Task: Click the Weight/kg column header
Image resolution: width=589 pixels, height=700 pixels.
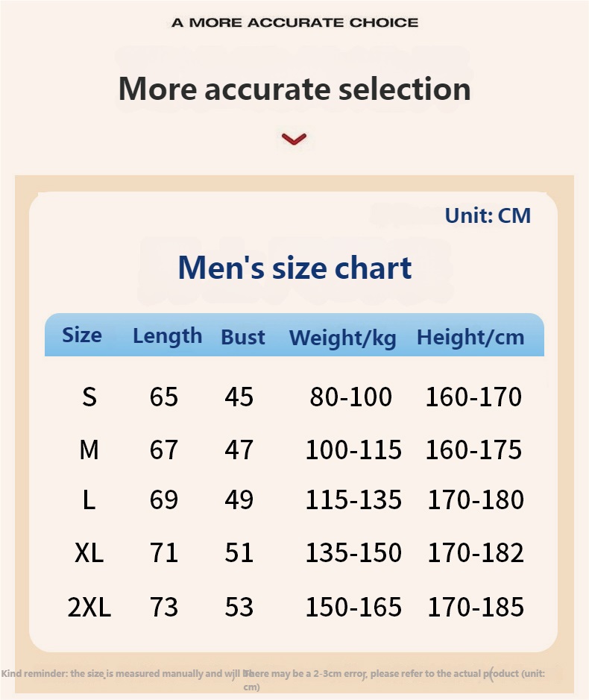Action: tap(342, 338)
